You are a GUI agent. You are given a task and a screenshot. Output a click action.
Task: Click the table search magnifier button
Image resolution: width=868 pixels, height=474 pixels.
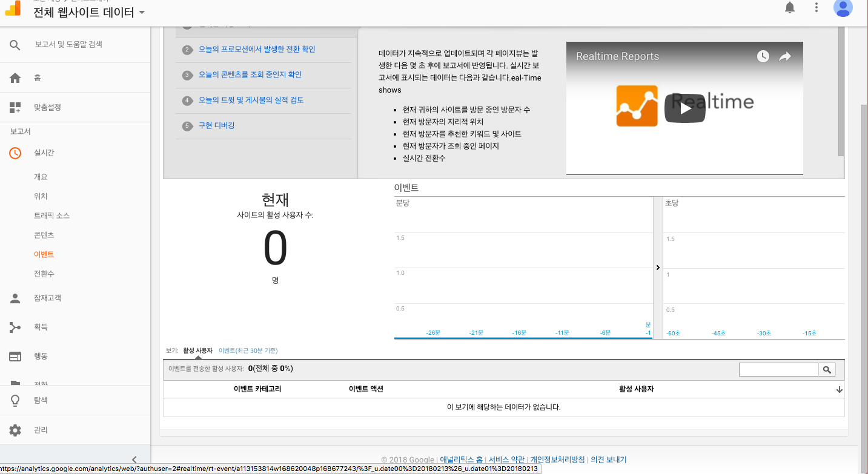coord(827,369)
